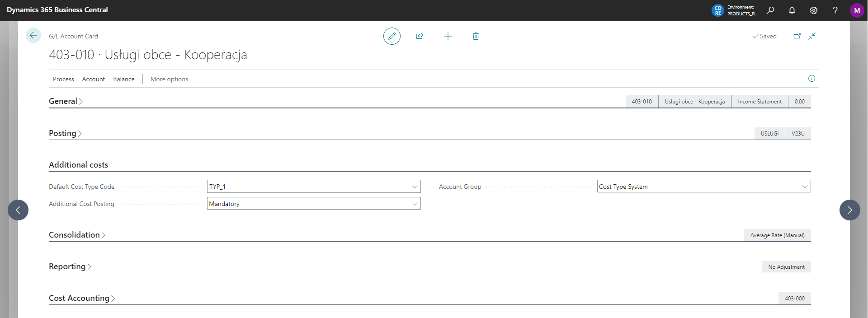
Task: Expand the General section
Action: click(66, 101)
